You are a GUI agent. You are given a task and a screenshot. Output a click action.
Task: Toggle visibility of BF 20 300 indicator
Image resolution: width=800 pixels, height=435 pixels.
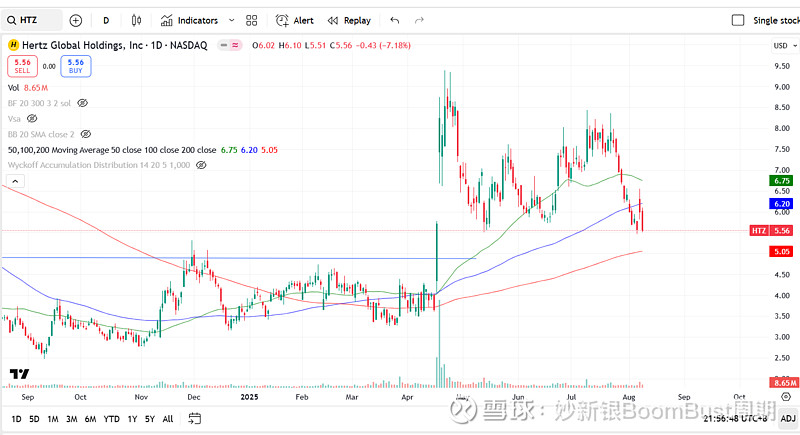pyautogui.click(x=82, y=103)
